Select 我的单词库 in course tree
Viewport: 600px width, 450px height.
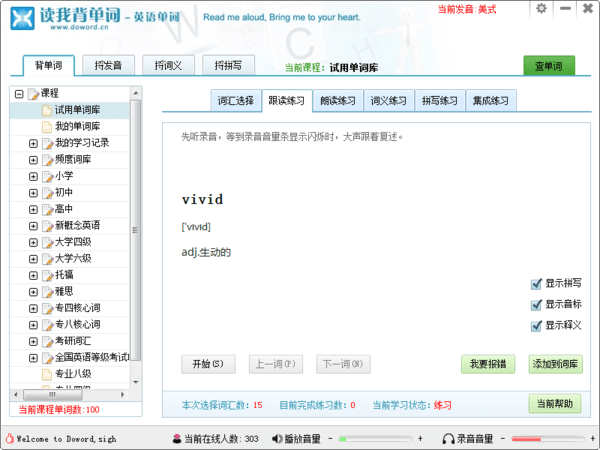coord(77,126)
